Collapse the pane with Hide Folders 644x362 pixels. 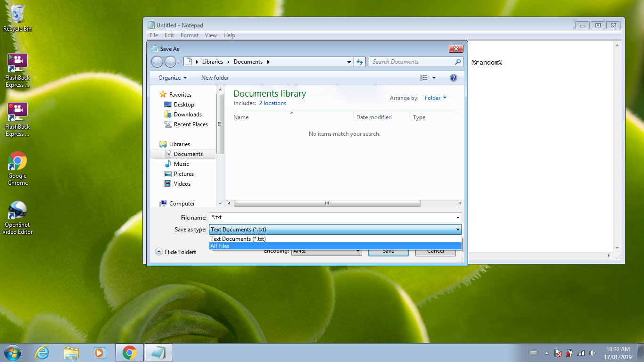[x=175, y=252]
